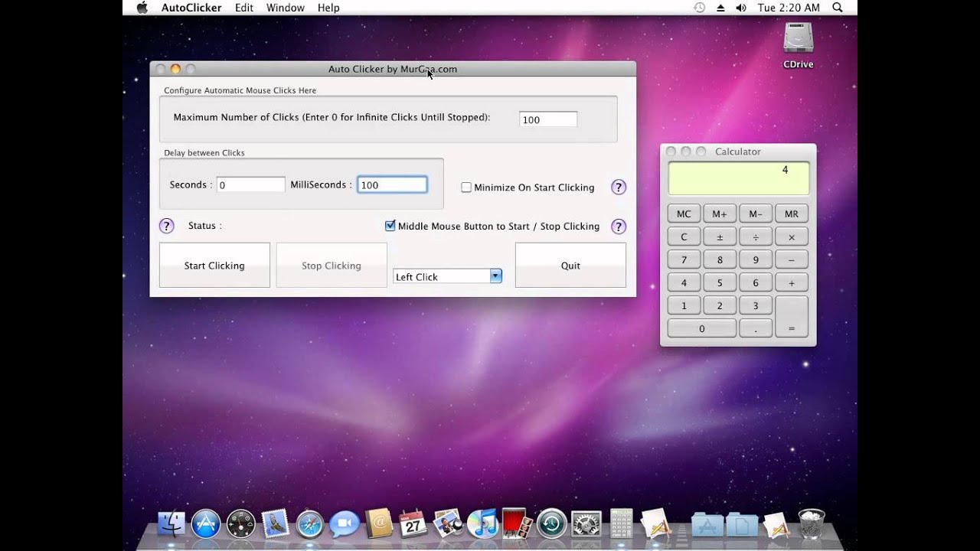Click the Calculator icon in the Dock
980x551 pixels.
[x=622, y=524]
